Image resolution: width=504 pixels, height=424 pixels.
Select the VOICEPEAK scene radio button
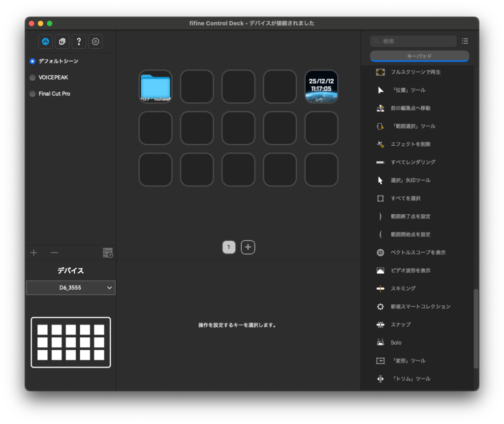tap(32, 77)
